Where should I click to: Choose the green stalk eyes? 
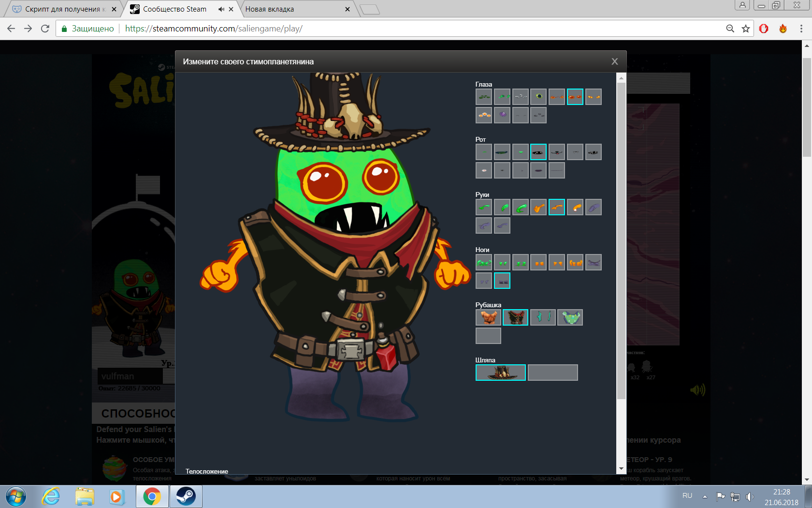click(502, 97)
